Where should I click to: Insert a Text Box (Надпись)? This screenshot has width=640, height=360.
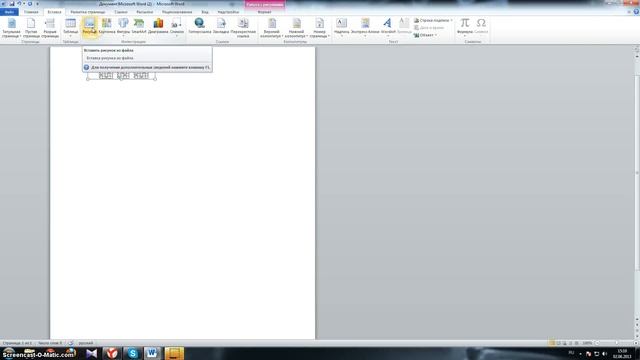click(x=341, y=27)
